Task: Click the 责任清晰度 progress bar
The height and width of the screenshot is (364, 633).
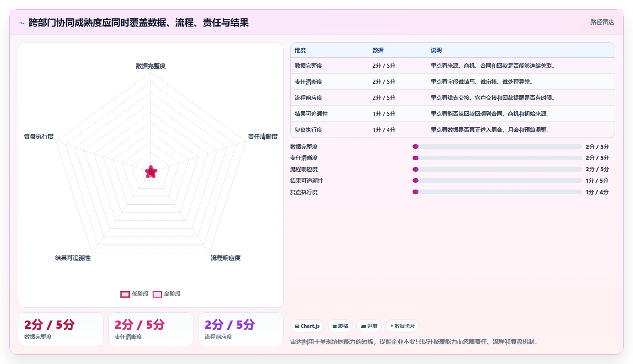Action: click(497, 158)
